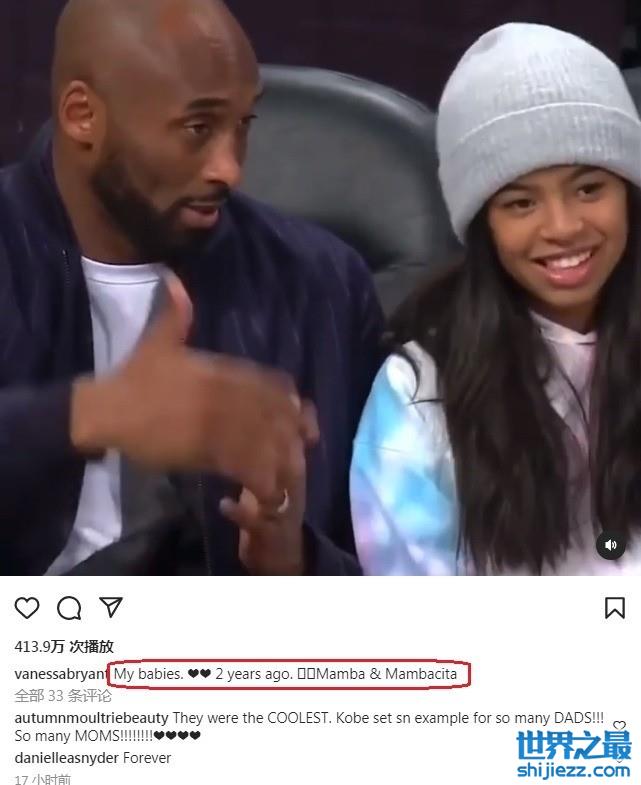Click the 'They were the COOLEST' comment text
The height and width of the screenshot is (785, 641).
[251, 718]
